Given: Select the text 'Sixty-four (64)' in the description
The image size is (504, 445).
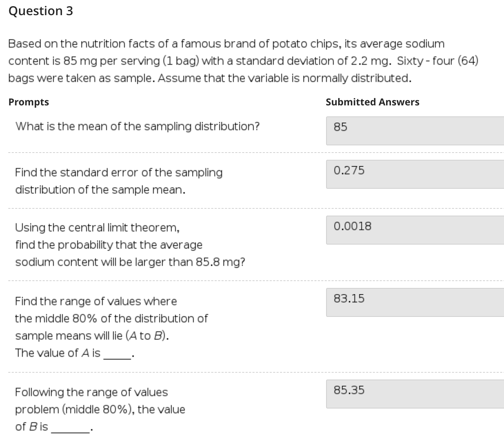Looking at the screenshot, I should tap(438, 61).
